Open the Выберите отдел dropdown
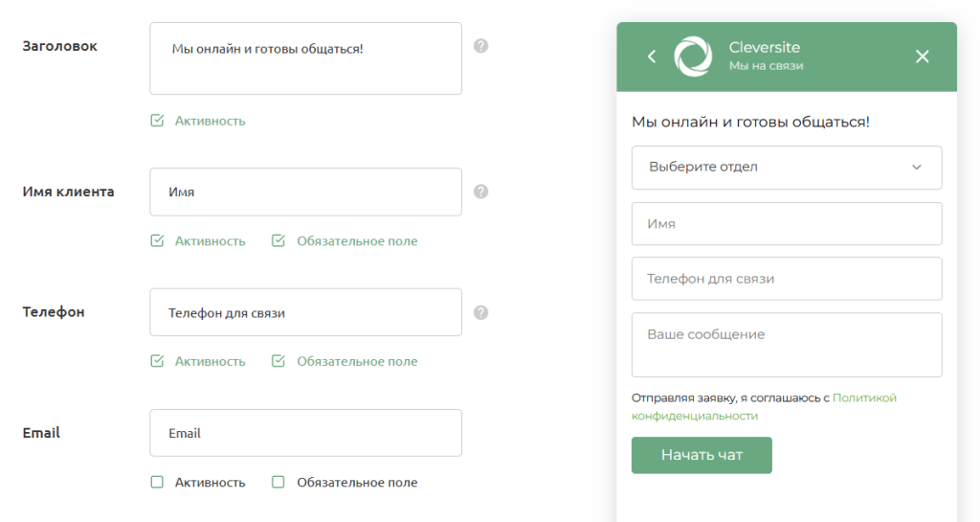Screen dimensions: 980x522 (x=787, y=168)
